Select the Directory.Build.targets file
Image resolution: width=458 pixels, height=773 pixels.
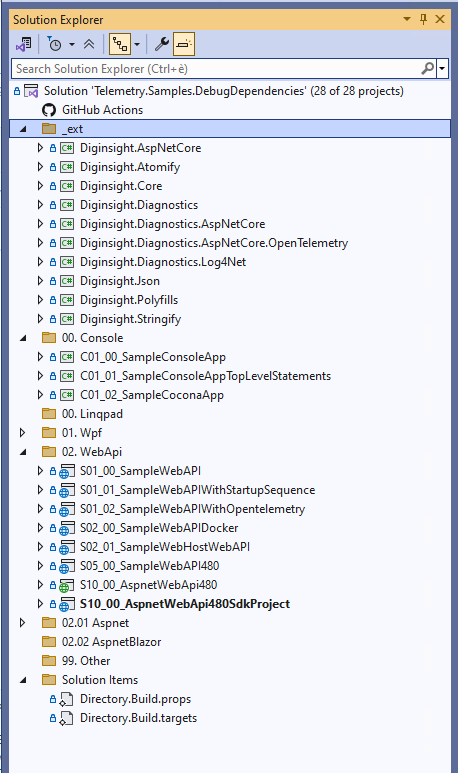click(139, 718)
